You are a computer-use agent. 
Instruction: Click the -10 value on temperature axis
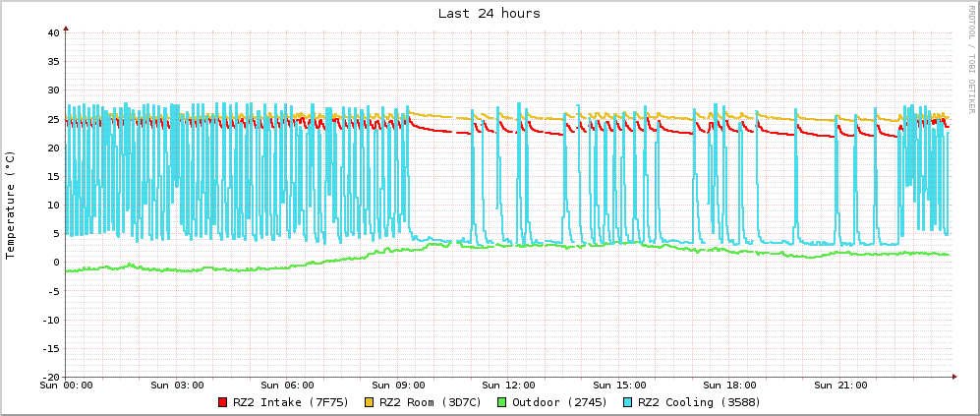[50, 320]
